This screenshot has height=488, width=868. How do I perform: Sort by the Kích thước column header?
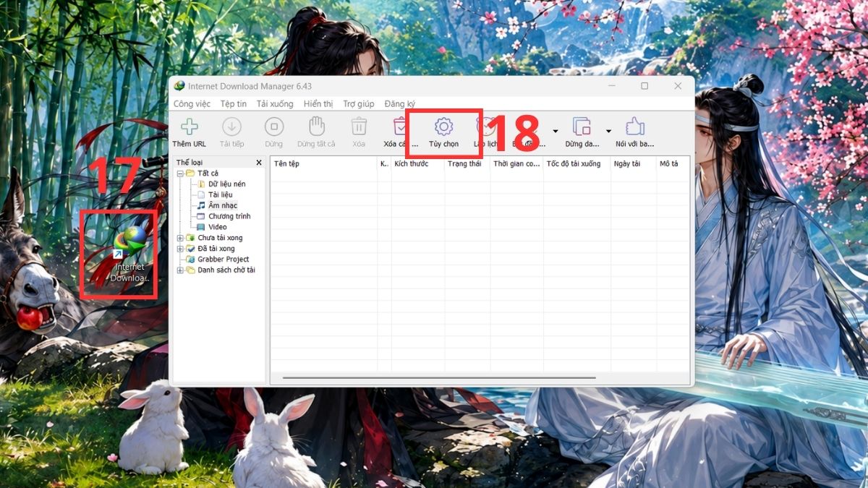pyautogui.click(x=418, y=164)
